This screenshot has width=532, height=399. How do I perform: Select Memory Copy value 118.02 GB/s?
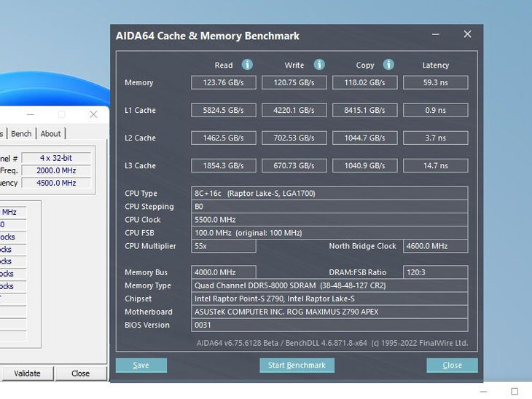(x=364, y=82)
